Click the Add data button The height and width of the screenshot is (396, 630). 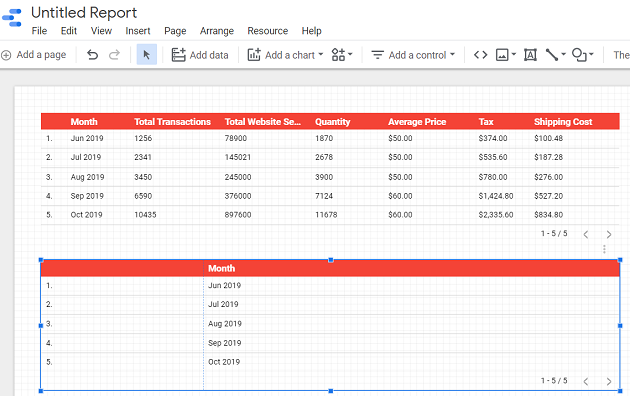click(x=200, y=55)
